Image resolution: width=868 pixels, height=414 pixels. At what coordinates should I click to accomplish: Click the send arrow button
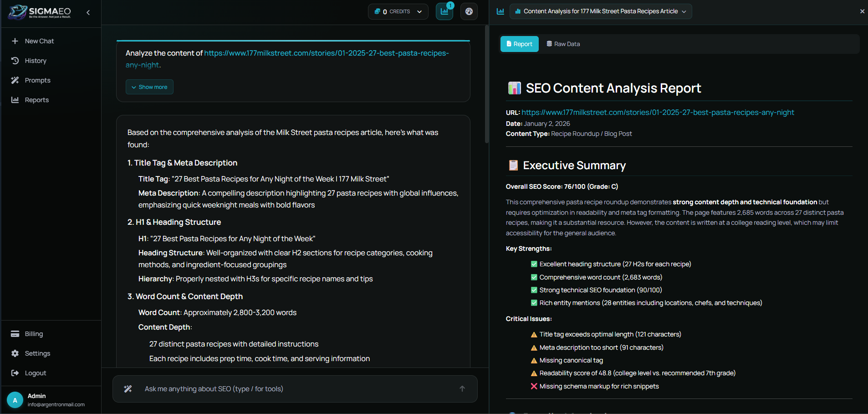point(462,389)
